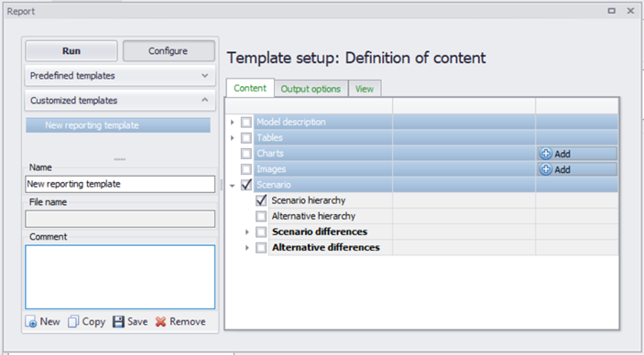Select the Scenario differences label
Viewport: 644px width, 355px height.
pyautogui.click(x=320, y=231)
